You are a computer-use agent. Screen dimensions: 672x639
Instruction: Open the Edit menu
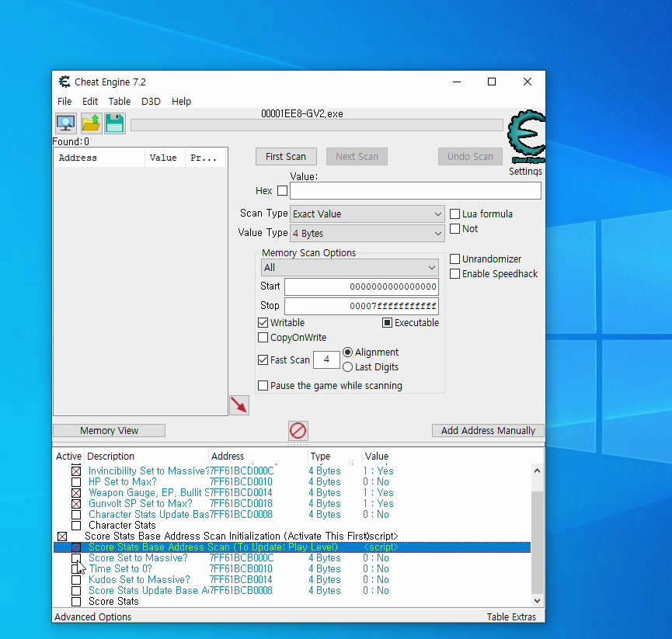tap(90, 102)
